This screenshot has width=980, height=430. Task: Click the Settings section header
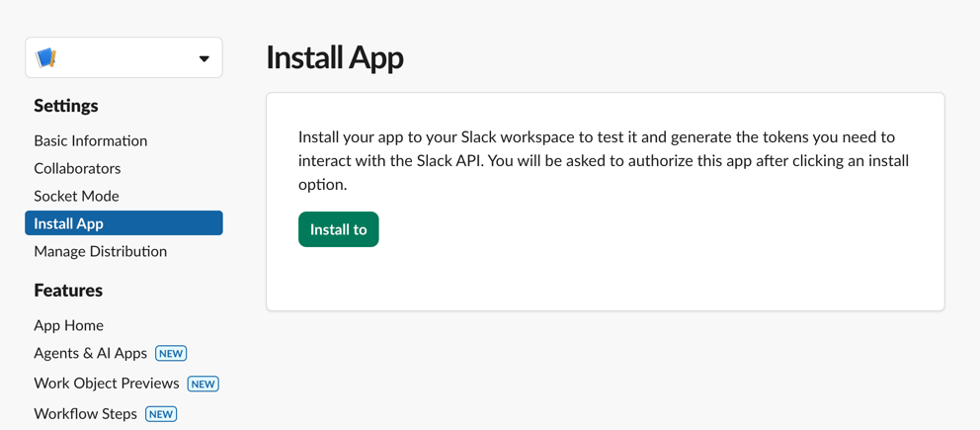[66, 106]
